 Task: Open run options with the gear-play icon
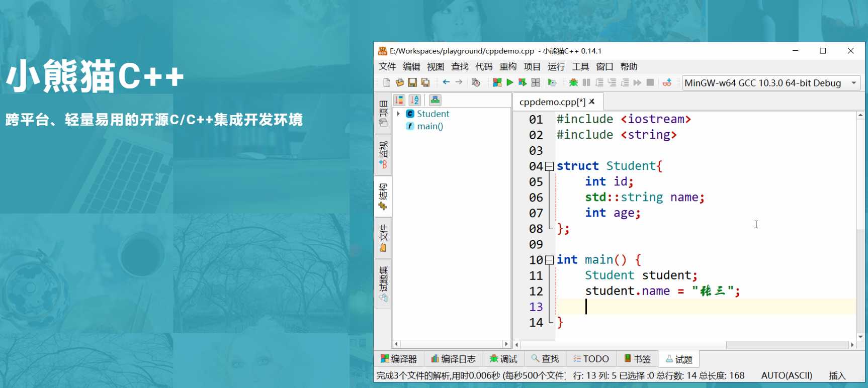(x=552, y=82)
